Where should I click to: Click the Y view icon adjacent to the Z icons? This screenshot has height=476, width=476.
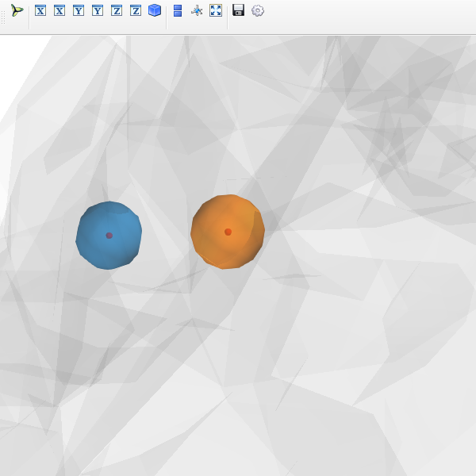click(x=98, y=10)
